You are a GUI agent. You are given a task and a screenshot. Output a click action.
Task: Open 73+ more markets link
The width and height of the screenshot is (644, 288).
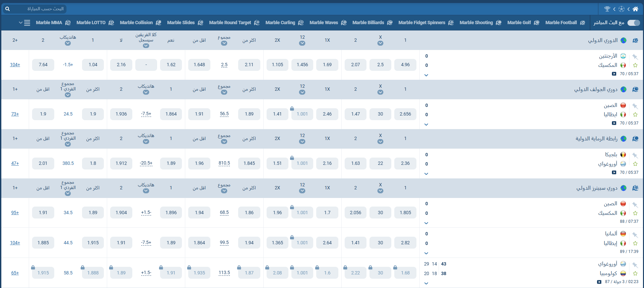coord(15,114)
